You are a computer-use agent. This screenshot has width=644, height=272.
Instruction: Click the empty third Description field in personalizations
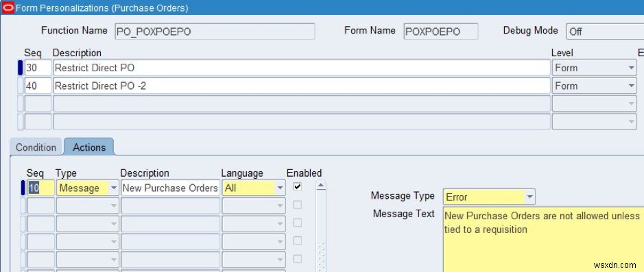(x=302, y=103)
